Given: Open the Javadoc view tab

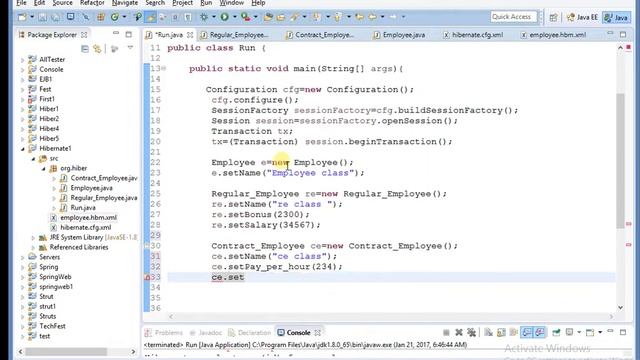Looking at the screenshot, I should [206, 333].
